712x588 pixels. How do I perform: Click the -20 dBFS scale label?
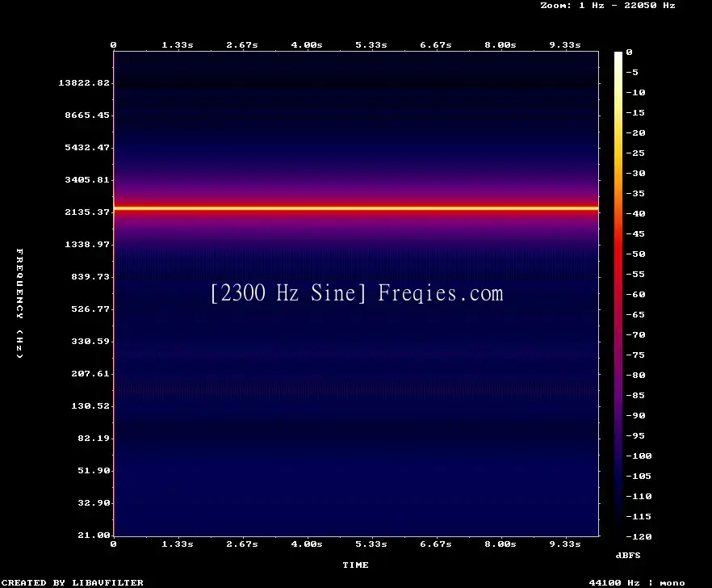point(635,132)
